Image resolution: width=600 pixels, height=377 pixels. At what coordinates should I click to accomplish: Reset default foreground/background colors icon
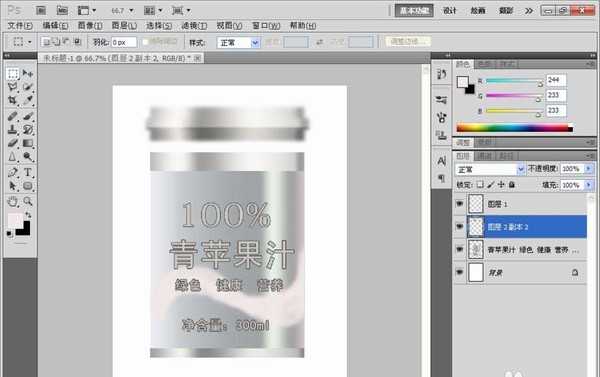click(10, 234)
